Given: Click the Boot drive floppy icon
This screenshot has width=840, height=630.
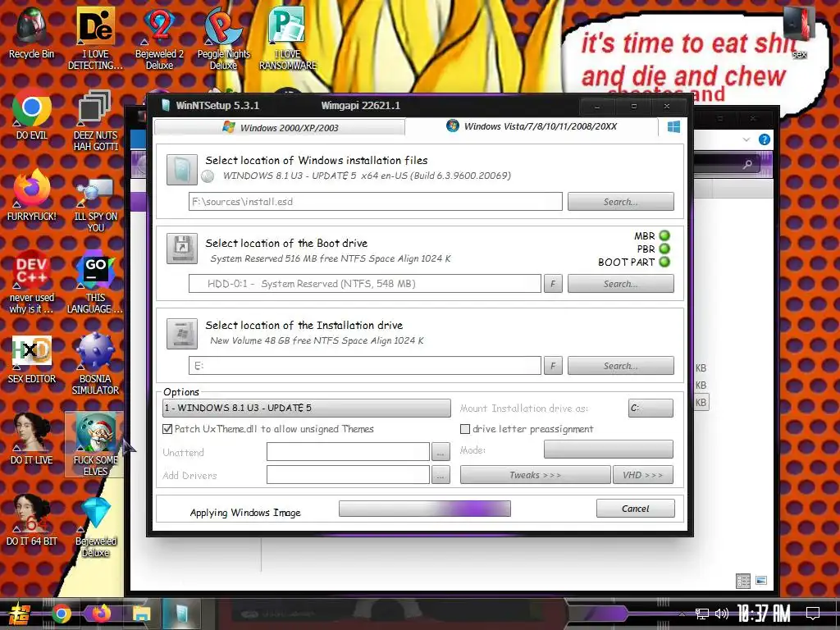Looking at the screenshot, I should pyautogui.click(x=182, y=249).
